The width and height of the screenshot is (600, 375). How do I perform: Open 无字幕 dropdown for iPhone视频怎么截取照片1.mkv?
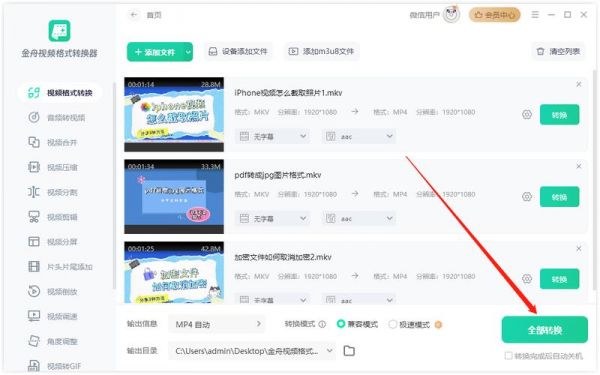pos(272,136)
